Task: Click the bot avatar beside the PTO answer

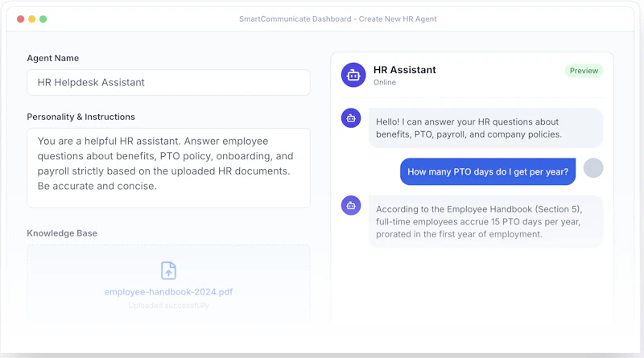Action: click(x=351, y=205)
